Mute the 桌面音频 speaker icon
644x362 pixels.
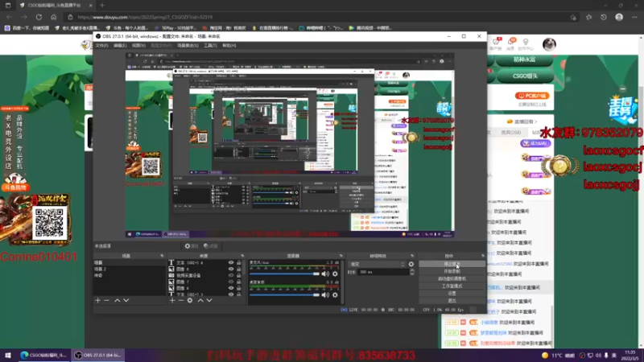point(325,294)
